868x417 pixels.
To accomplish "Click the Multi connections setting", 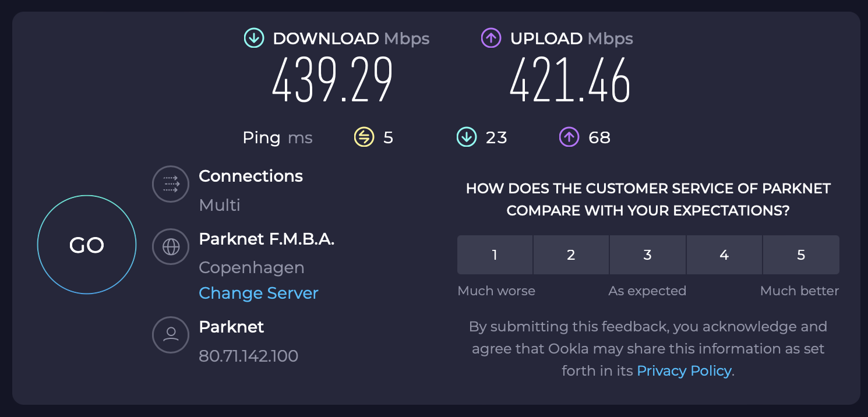I will click(220, 205).
